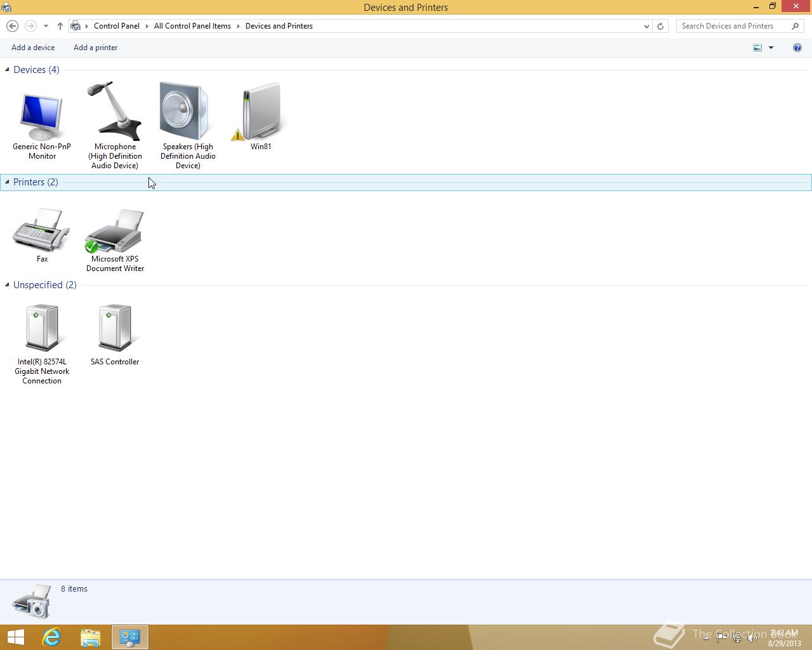Viewport: 812px width, 650px height.
Task: Click the volume speaker tray icon
Action: click(752, 638)
